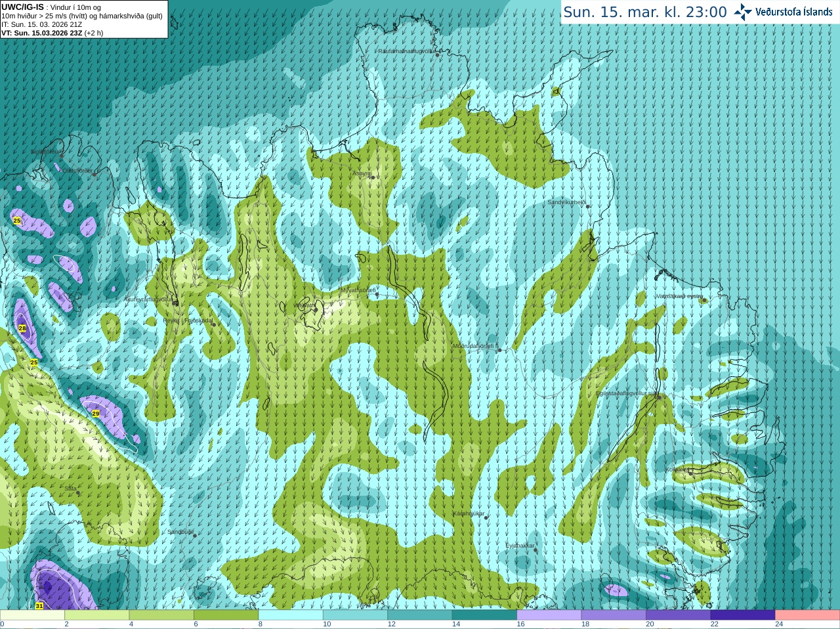Click the Reykir í Fnjóskadal label
Image resolution: width=840 pixels, height=629 pixels.
coord(188,320)
